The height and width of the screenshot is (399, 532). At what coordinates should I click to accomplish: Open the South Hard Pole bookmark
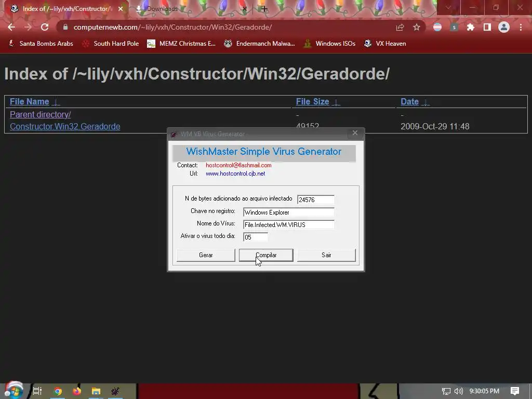click(x=111, y=44)
